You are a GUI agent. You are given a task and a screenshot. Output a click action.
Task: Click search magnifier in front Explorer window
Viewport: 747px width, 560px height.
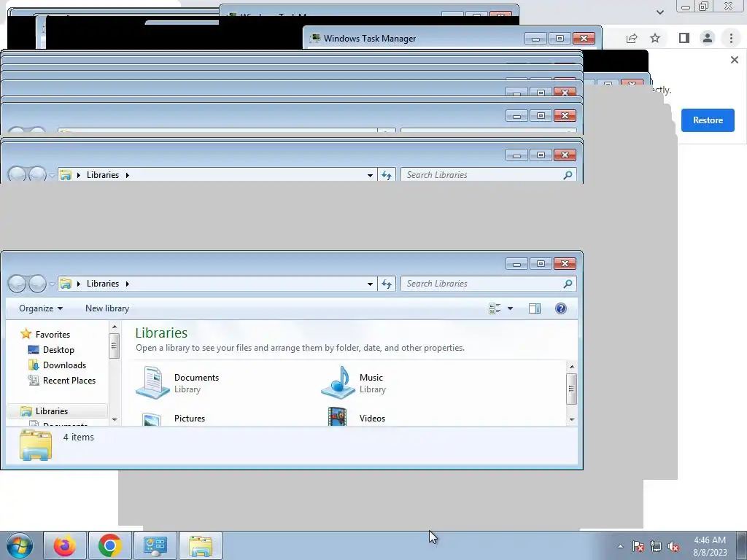[568, 284]
